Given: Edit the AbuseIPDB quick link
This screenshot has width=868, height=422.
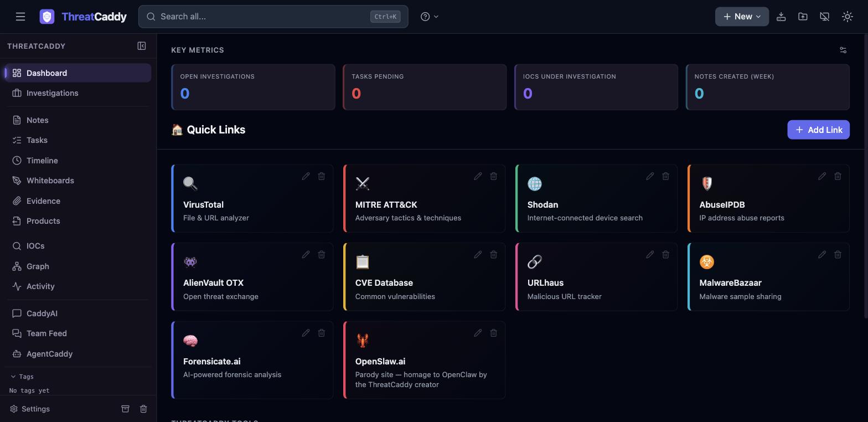Looking at the screenshot, I should click(x=822, y=176).
